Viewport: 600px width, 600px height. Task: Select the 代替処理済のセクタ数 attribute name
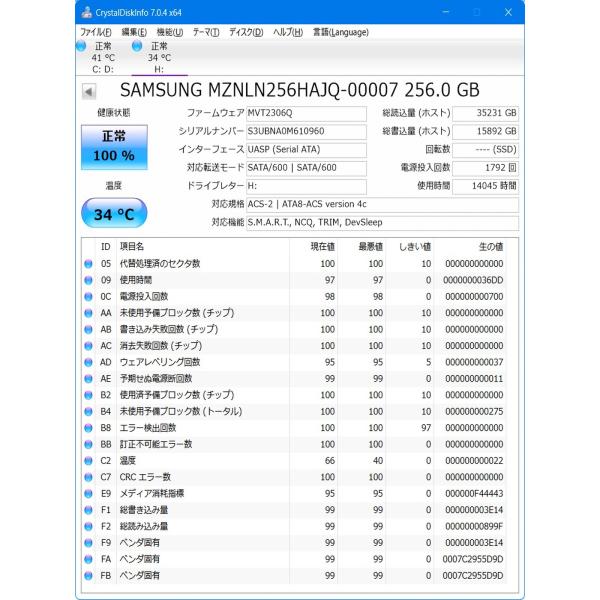[160, 264]
